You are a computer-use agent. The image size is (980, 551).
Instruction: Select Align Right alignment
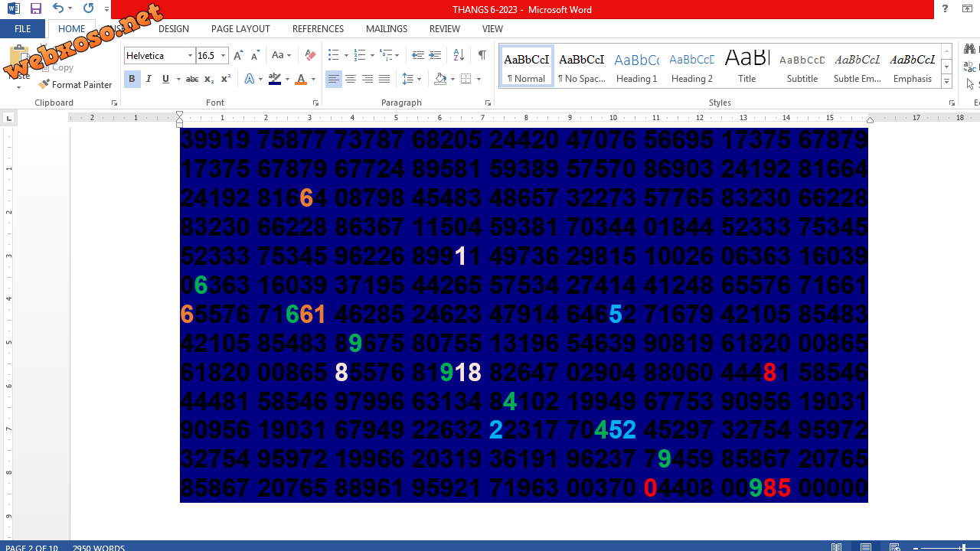[x=367, y=79]
